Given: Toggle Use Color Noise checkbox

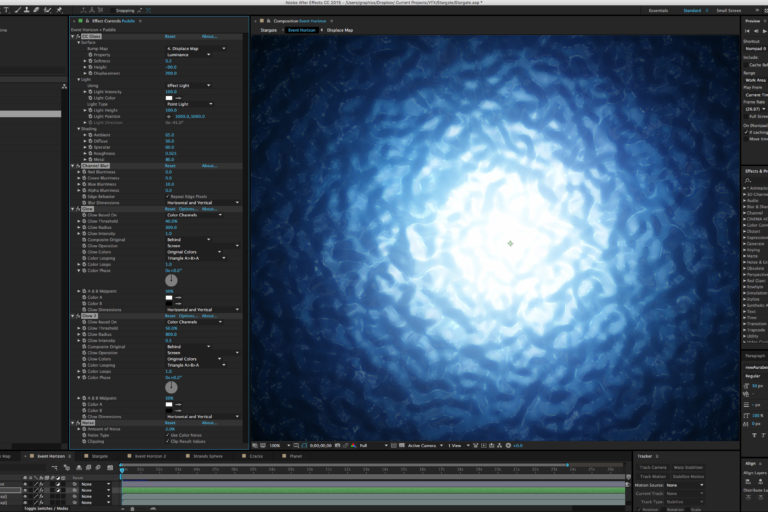Looking at the screenshot, I should 168,435.
